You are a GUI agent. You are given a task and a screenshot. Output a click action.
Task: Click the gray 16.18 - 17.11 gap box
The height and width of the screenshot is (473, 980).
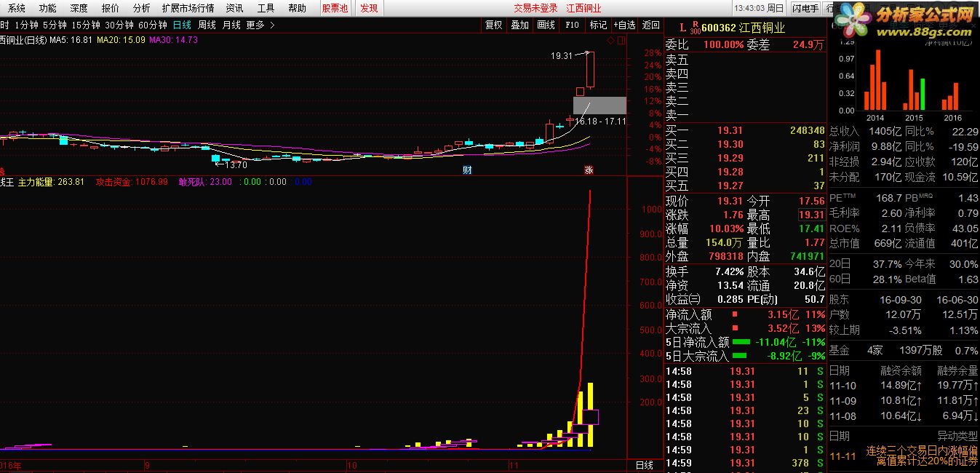click(x=599, y=106)
